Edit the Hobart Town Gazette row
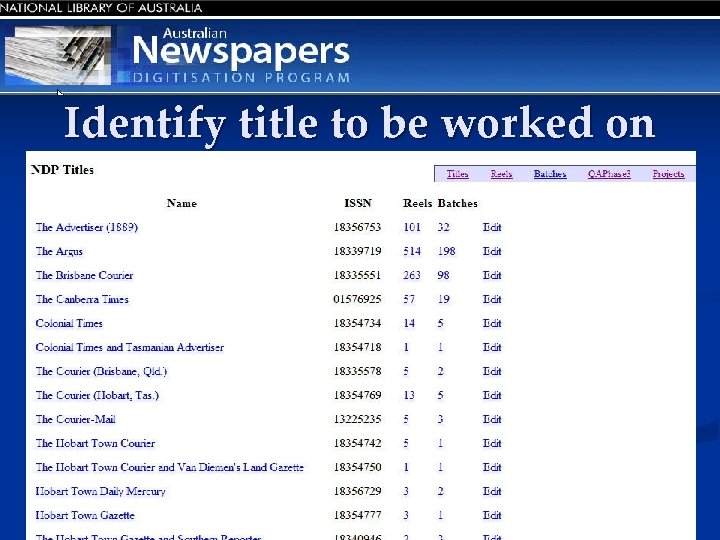The height and width of the screenshot is (540, 720). [492, 515]
